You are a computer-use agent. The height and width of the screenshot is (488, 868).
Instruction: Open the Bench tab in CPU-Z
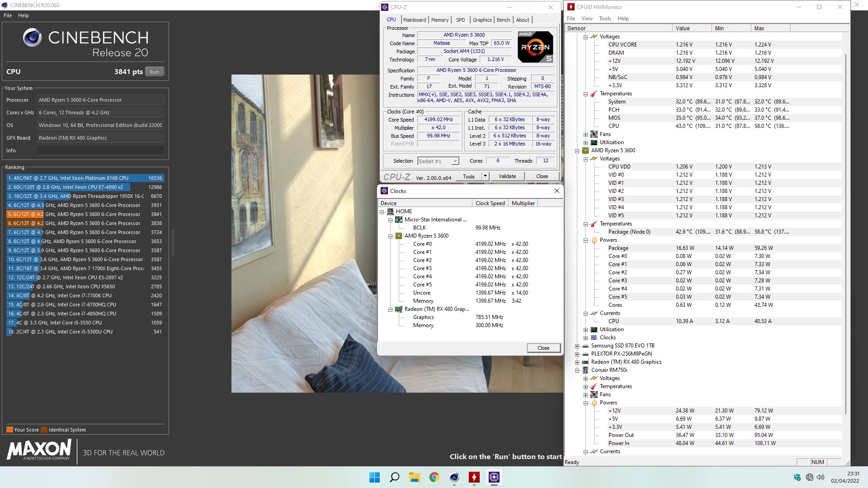(503, 20)
